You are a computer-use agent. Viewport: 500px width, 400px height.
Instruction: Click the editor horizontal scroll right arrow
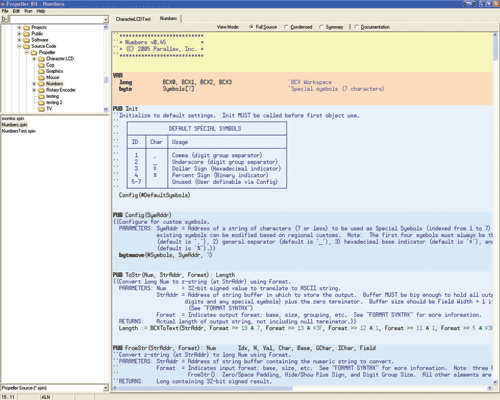click(489, 388)
